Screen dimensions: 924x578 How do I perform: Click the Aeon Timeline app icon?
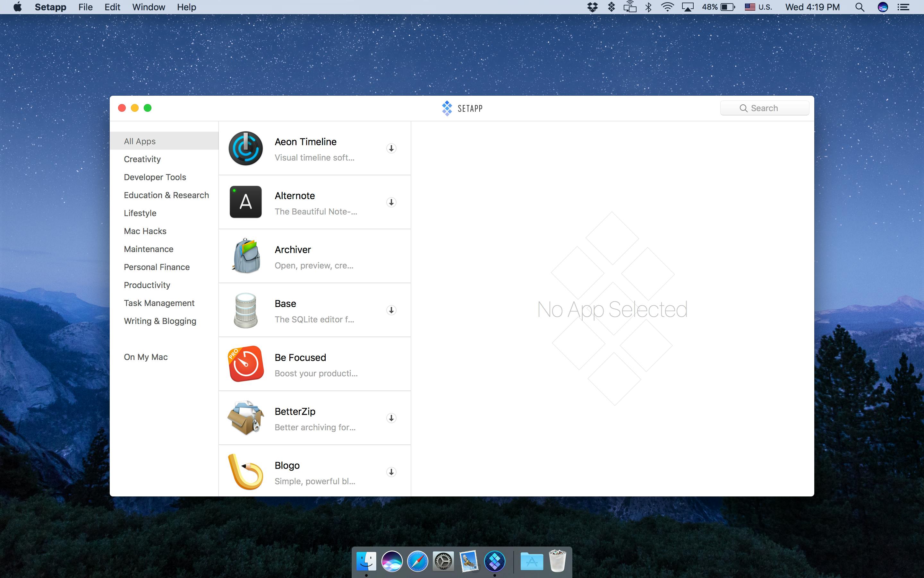[245, 148]
